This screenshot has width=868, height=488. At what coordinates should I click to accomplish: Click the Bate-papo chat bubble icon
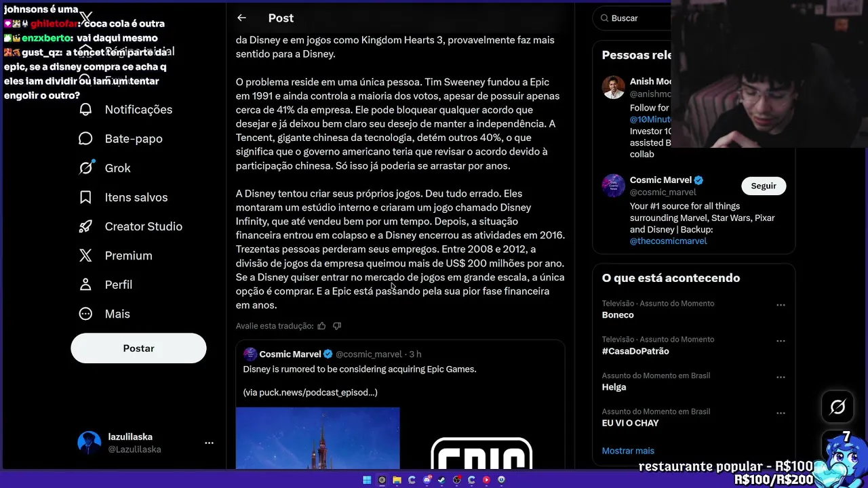85,138
